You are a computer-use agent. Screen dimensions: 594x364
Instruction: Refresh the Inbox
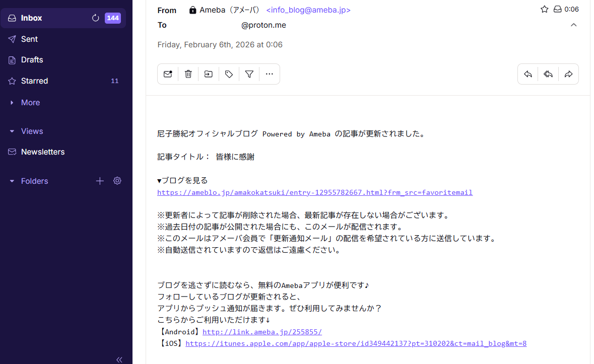[x=95, y=18]
